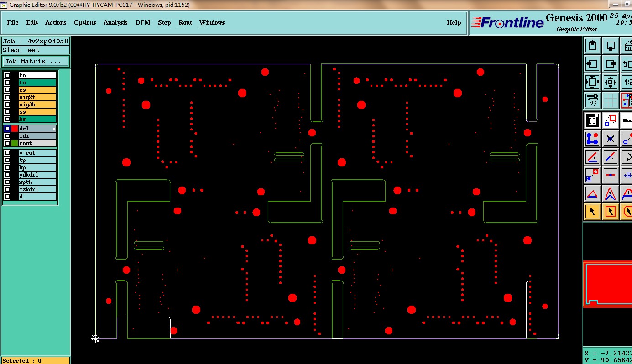Toggle the checkbox for layer drl

tap(7, 129)
